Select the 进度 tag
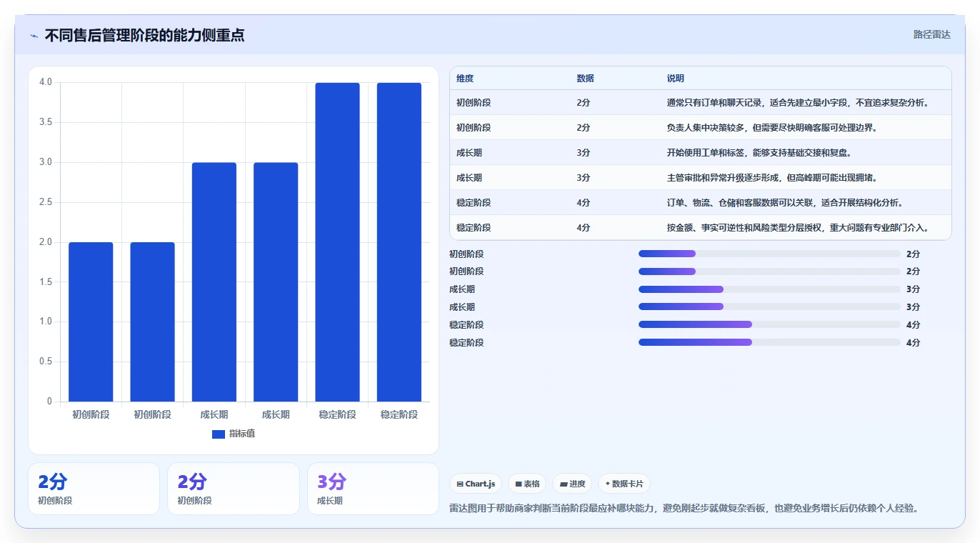The width and height of the screenshot is (980, 543). tap(572, 484)
